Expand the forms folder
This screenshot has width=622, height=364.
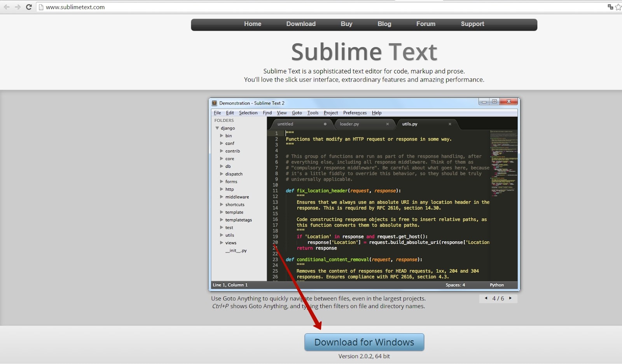click(x=222, y=181)
